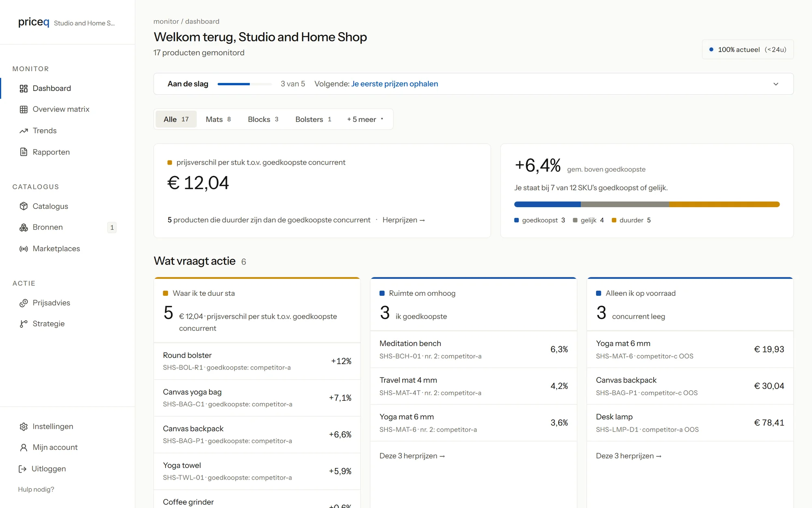This screenshot has height=508, width=812.
Task: Click the Overview matrix table icon
Action: 24,109
